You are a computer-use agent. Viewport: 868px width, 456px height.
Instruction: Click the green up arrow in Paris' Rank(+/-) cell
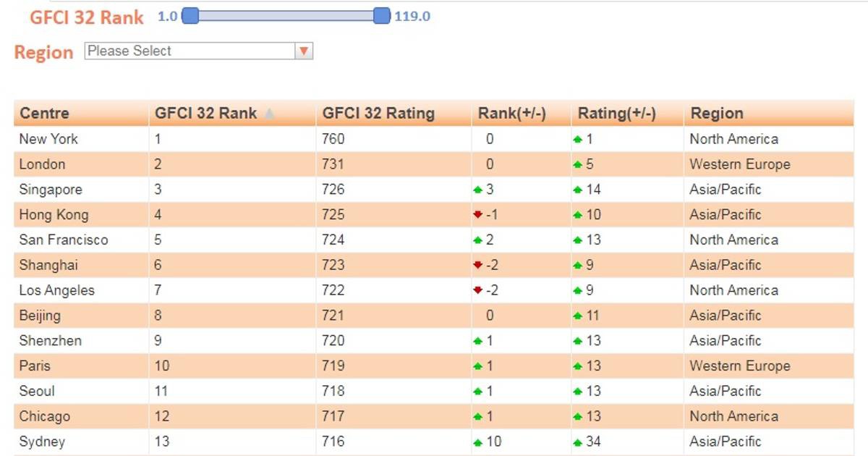click(477, 366)
